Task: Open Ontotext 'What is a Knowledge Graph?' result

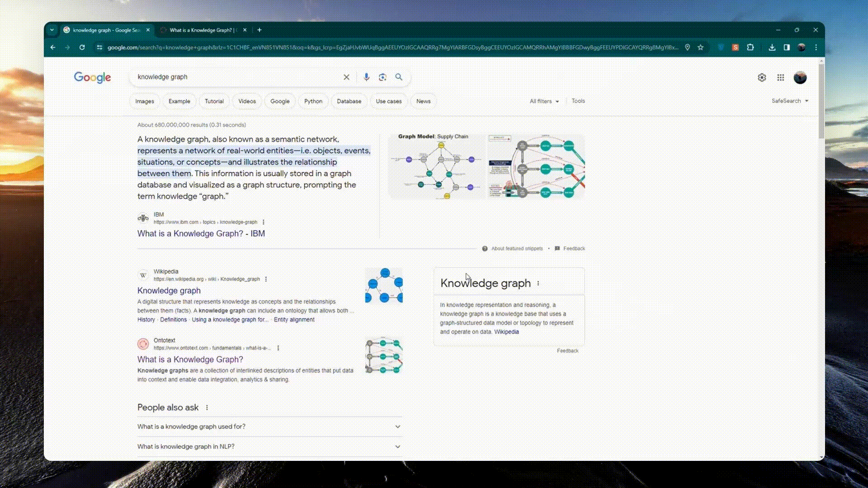Action: coord(190,359)
